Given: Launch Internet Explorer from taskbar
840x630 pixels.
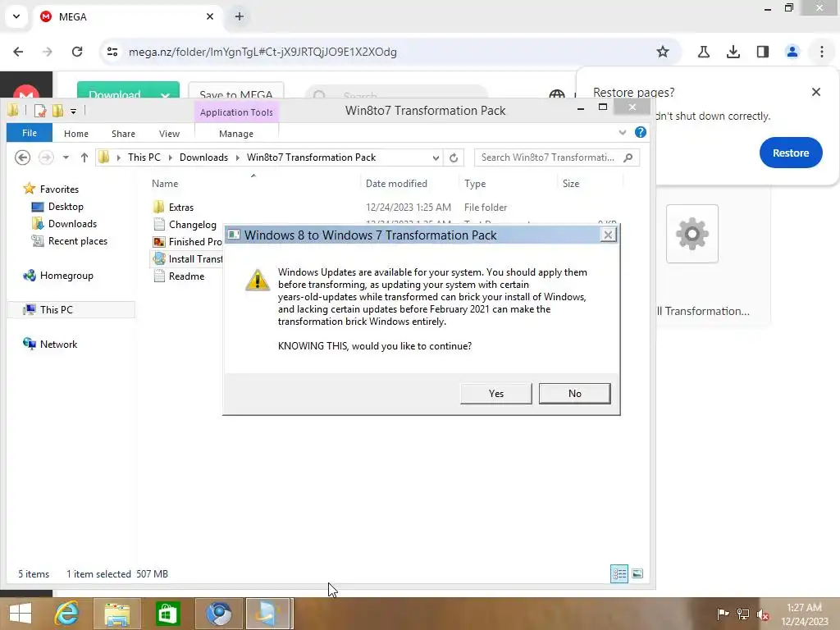Looking at the screenshot, I should (67, 614).
